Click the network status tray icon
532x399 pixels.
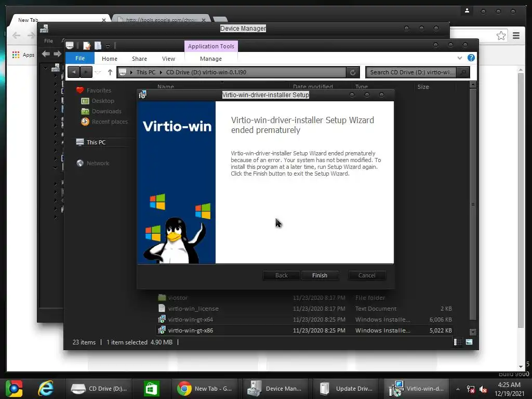(471, 389)
